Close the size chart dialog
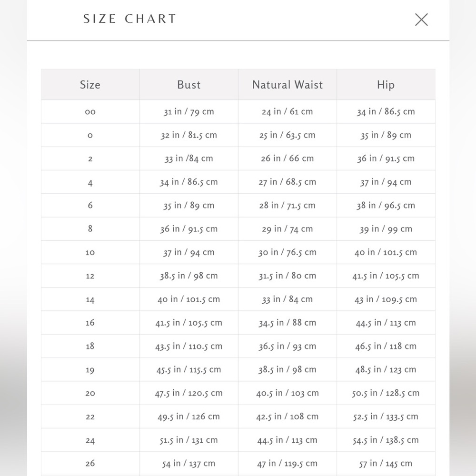Screen dimensions: 476x476 [421, 20]
